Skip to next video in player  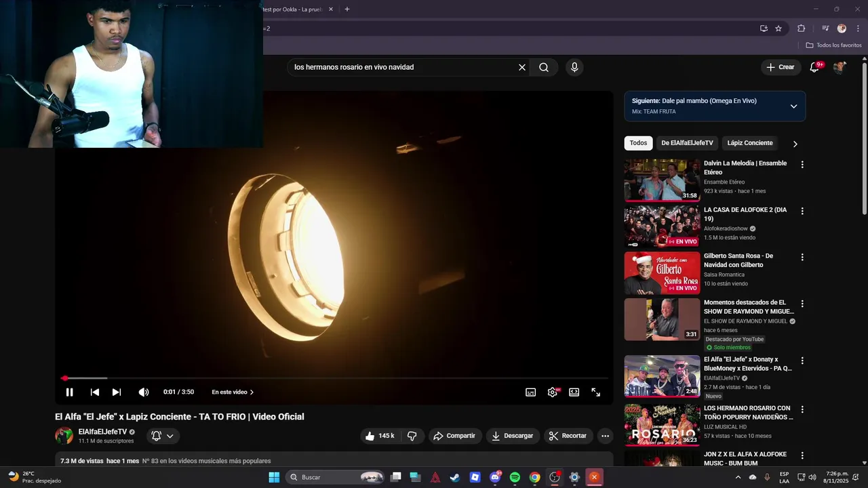(x=117, y=392)
